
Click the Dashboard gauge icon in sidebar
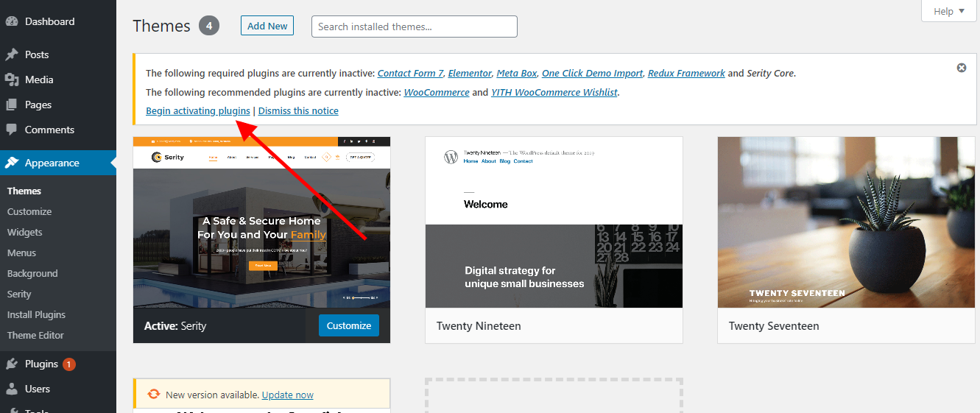[x=12, y=21]
